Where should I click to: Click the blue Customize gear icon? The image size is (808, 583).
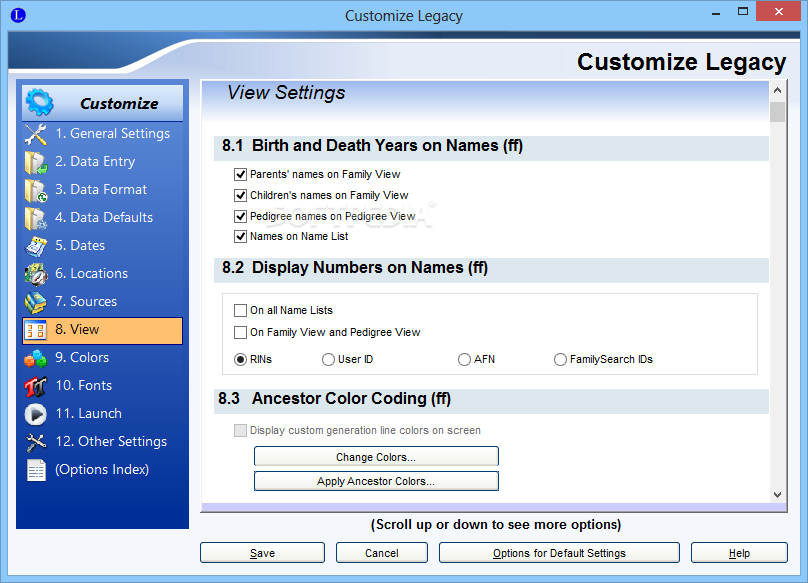(x=40, y=102)
